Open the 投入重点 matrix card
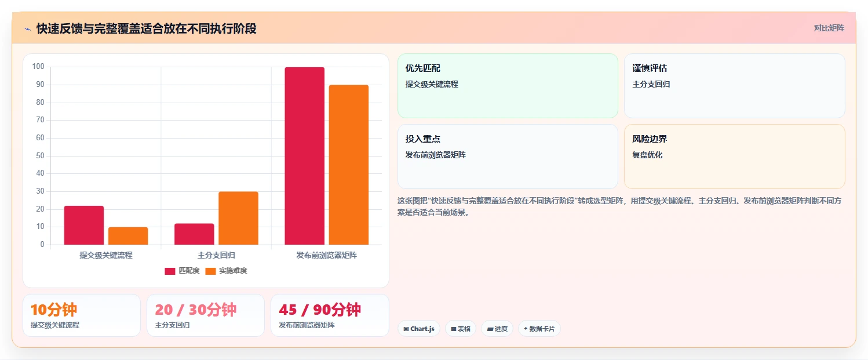The image size is (868, 360). click(x=508, y=157)
